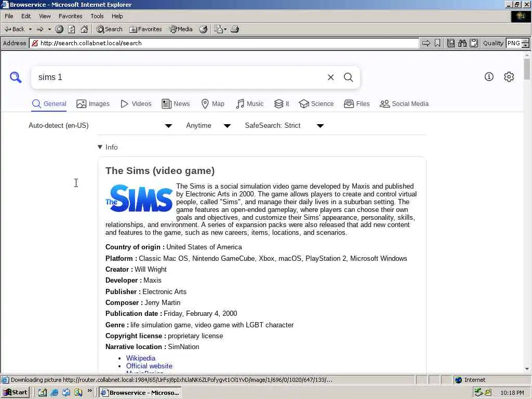The height and width of the screenshot is (399, 532).
Task: Switch to the Science tab
Action: [x=316, y=104]
